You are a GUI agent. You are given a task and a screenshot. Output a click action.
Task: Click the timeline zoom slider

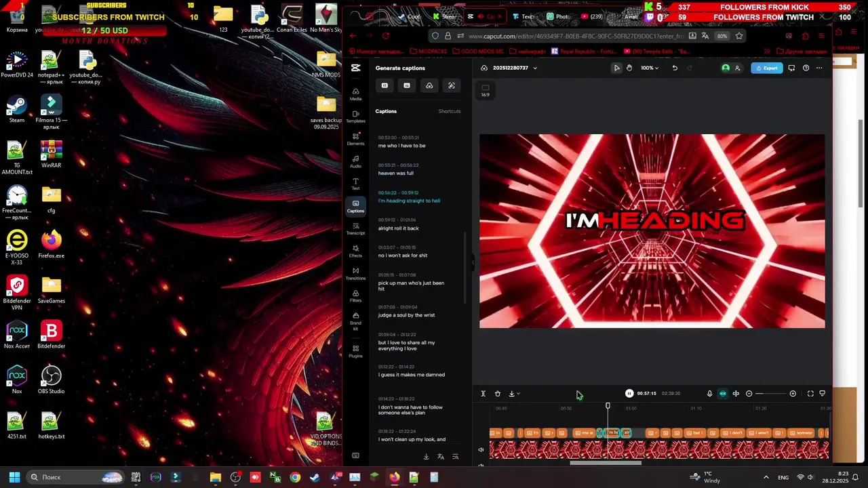(x=770, y=393)
